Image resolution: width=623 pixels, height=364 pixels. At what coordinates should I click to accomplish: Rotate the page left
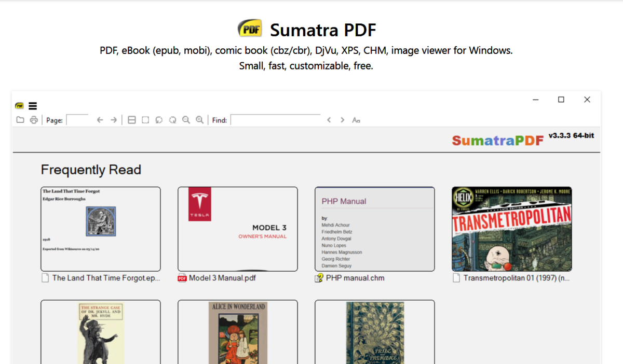click(159, 120)
